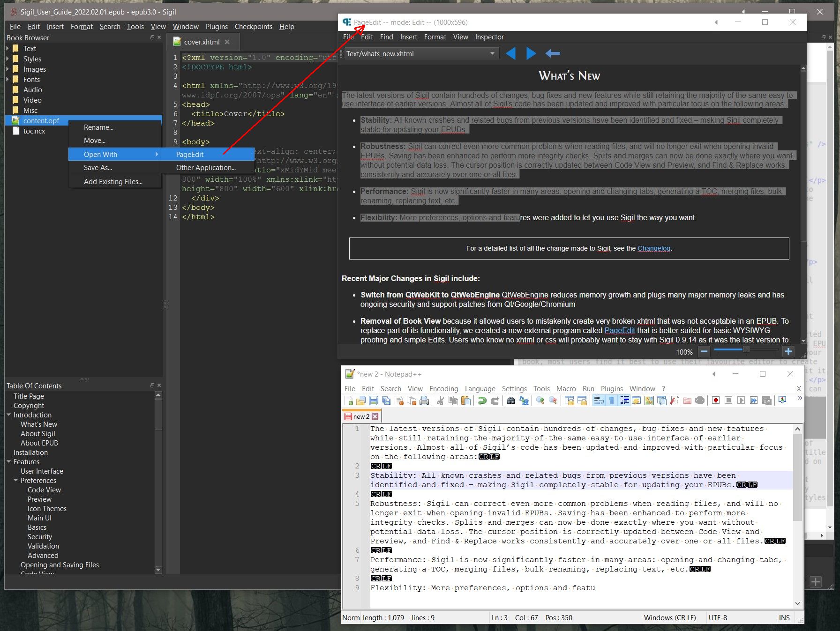
Task: Follow the Changelog link in PageEdit
Action: pyautogui.click(x=653, y=248)
